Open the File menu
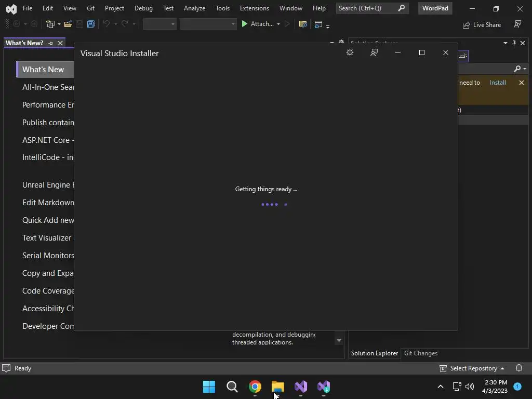This screenshot has height=399, width=532. 28,8
